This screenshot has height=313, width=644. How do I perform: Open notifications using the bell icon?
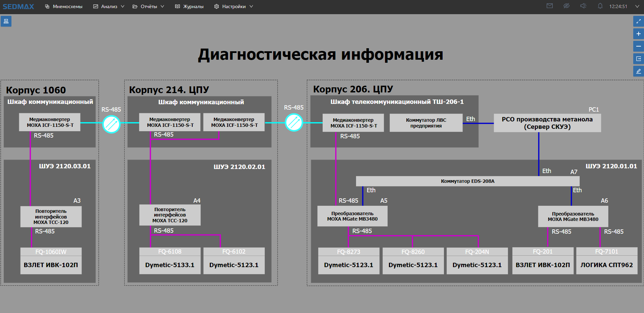click(x=600, y=6)
